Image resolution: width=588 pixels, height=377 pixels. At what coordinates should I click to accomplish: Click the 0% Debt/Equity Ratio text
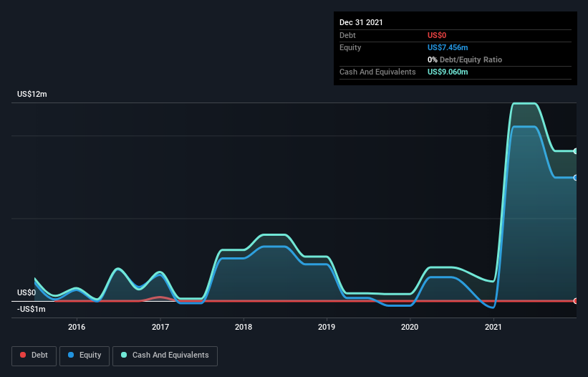click(x=465, y=59)
